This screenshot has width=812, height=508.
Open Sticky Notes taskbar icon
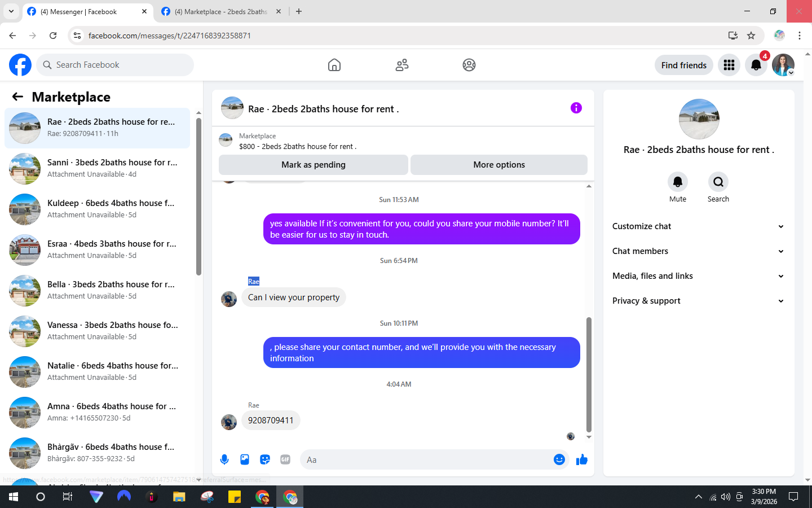tap(235, 497)
